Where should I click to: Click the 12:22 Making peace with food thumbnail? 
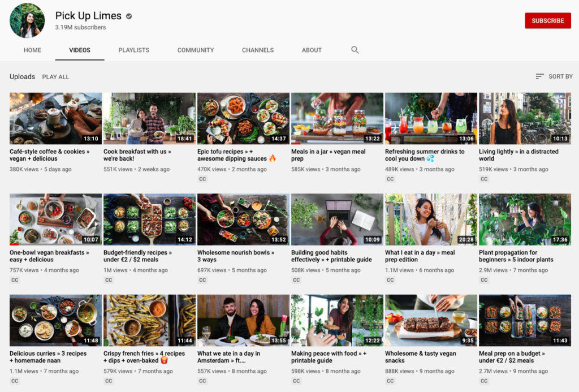click(337, 320)
